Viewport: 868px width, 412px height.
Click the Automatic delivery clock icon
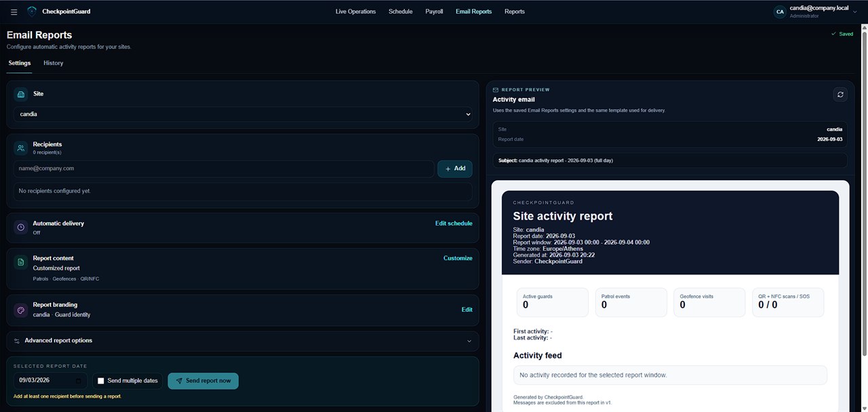pos(21,227)
